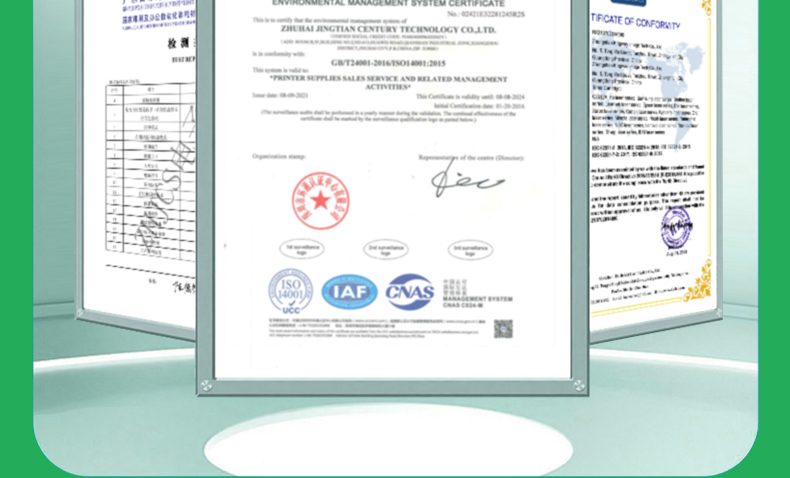The height and width of the screenshot is (478, 790).
Task: Click the QR code on the certificate
Action: [503, 329]
